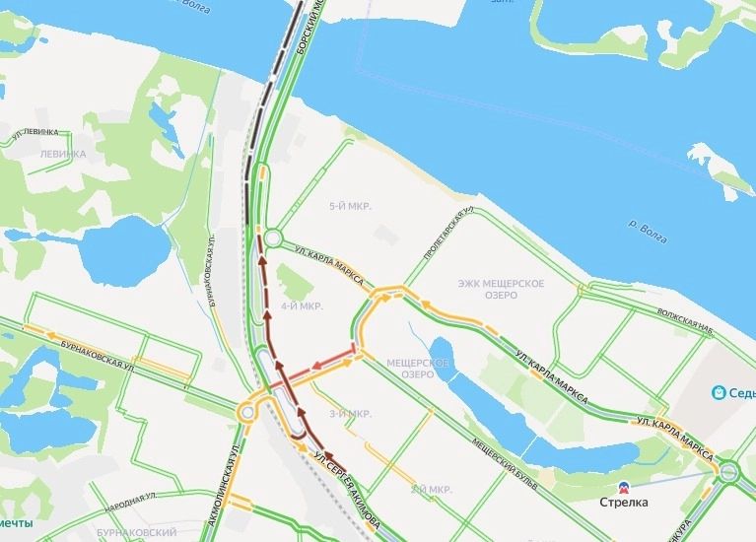Select the roundabout at ул. Карла Маркса north end
This screenshot has height=542, width=756.
click(x=273, y=238)
